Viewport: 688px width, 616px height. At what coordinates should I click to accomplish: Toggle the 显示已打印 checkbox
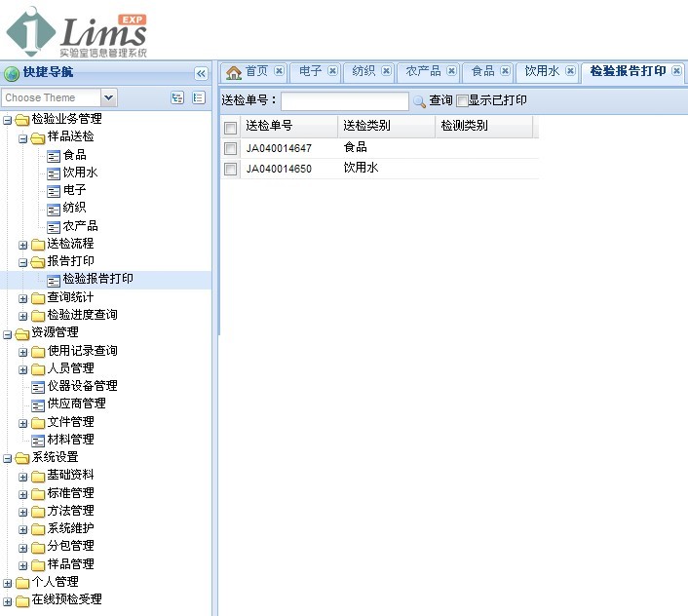[462, 100]
